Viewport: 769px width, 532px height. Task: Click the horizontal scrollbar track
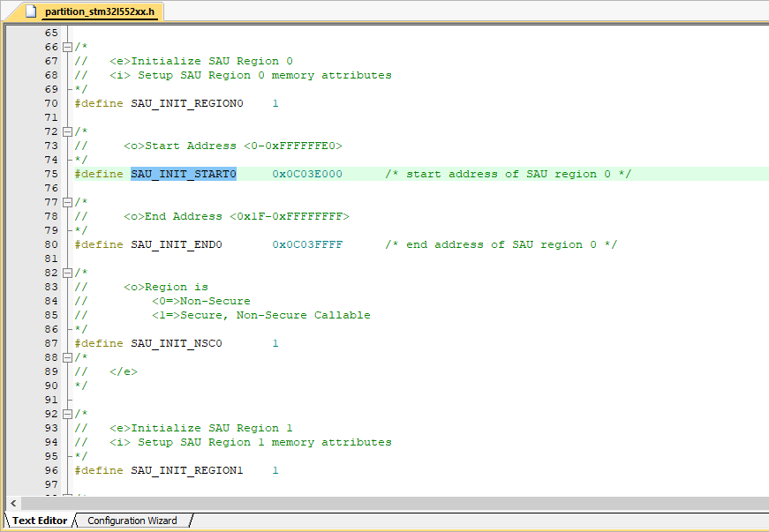(x=395, y=503)
